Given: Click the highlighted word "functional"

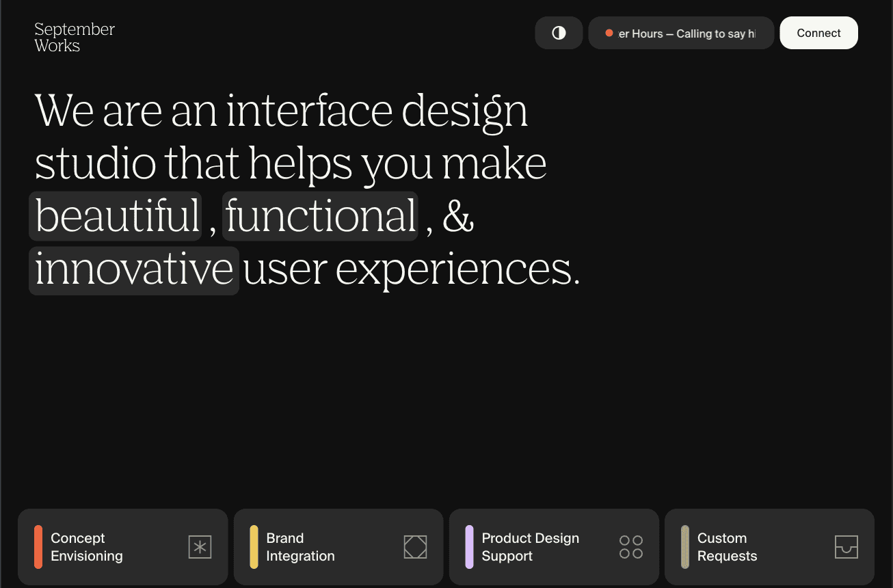Looking at the screenshot, I should coord(320,216).
